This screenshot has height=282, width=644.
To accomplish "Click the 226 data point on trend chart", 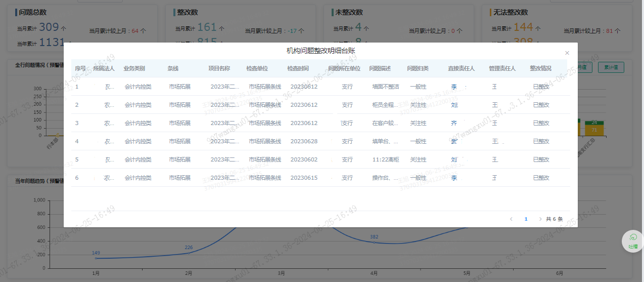I will 189,253.
